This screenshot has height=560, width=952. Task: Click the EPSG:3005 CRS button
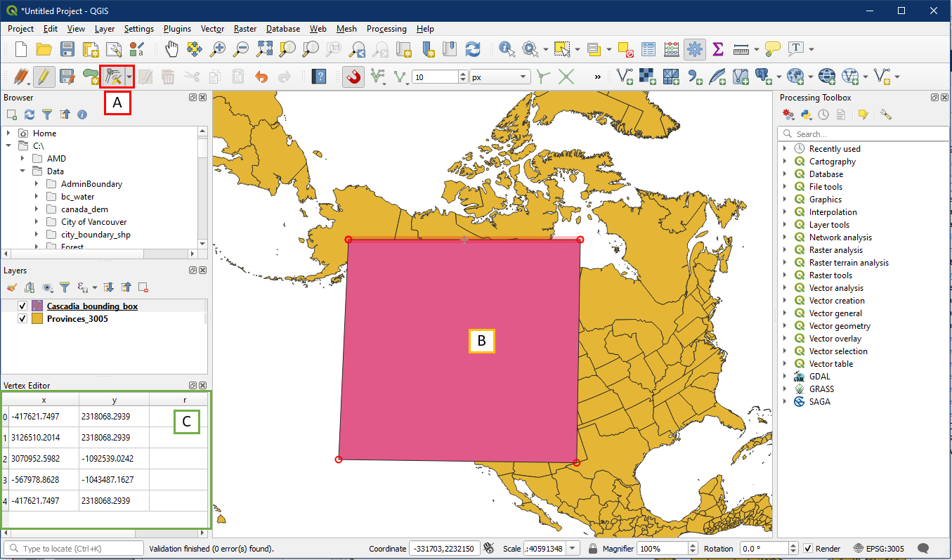click(x=879, y=549)
